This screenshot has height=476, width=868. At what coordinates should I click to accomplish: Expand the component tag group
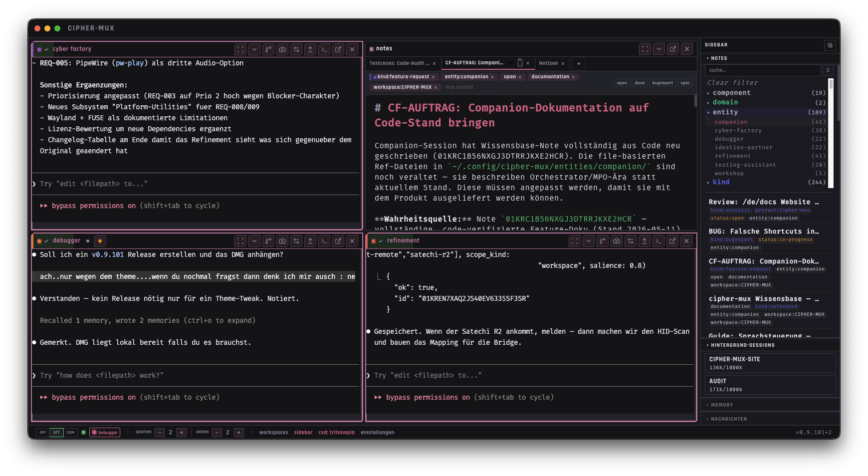[x=766, y=93]
